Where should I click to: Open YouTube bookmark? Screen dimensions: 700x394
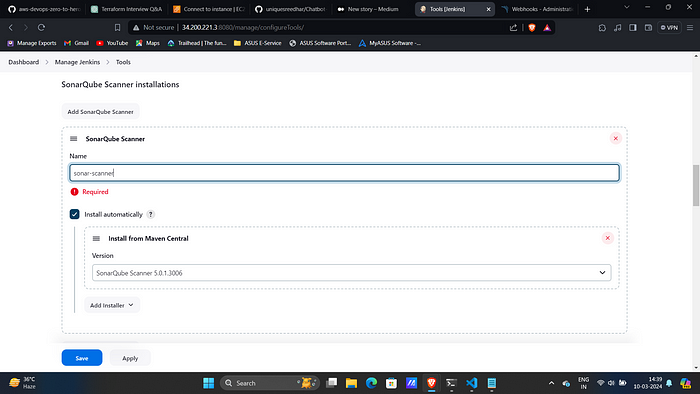point(112,43)
